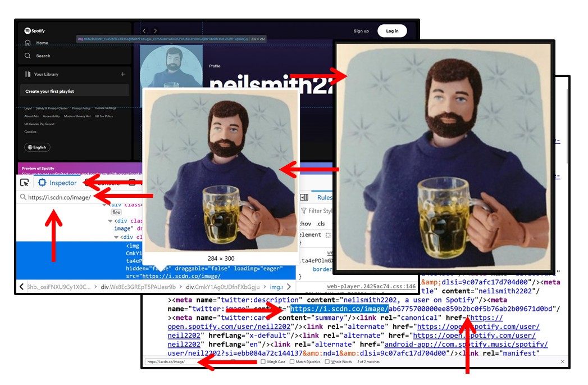Open the Search page in Spotify sidebar

pos(37,56)
